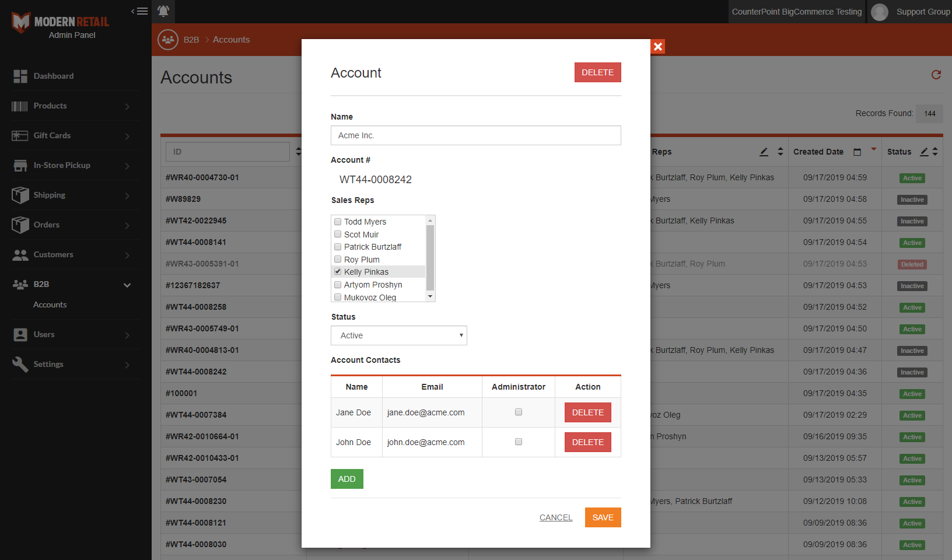Click the Settings wrench icon

(20, 365)
